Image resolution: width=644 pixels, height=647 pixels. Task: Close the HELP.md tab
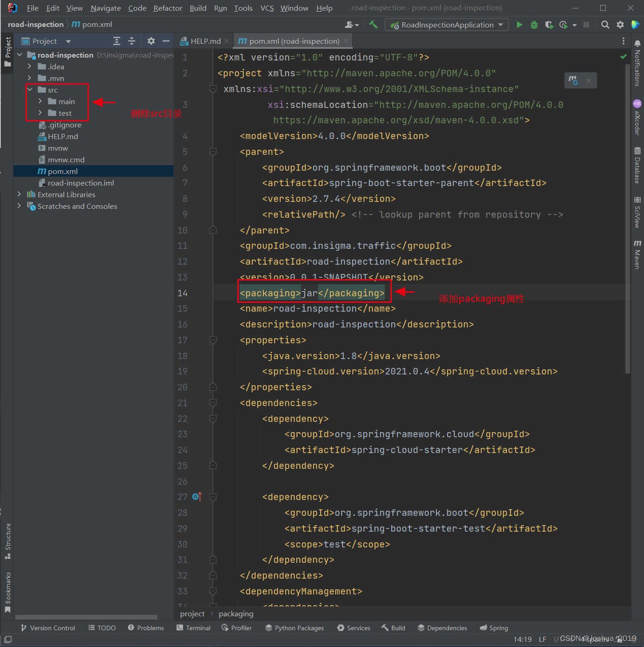227,41
